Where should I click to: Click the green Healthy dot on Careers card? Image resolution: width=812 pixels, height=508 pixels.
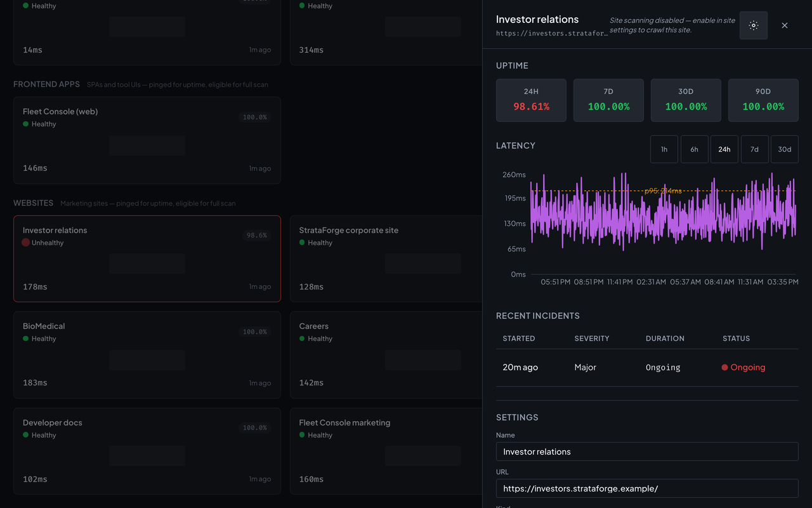(x=302, y=339)
